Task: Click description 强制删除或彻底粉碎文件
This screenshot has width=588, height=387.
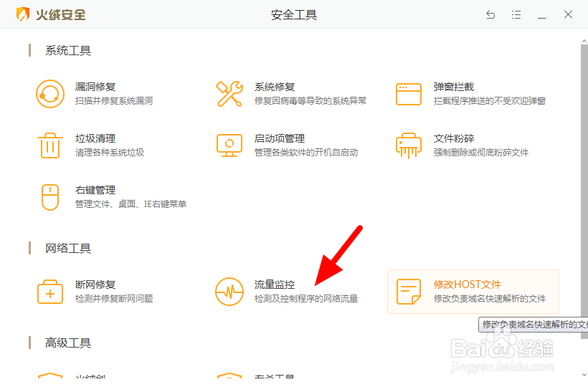Action: pyautogui.click(x=480, y=153)
